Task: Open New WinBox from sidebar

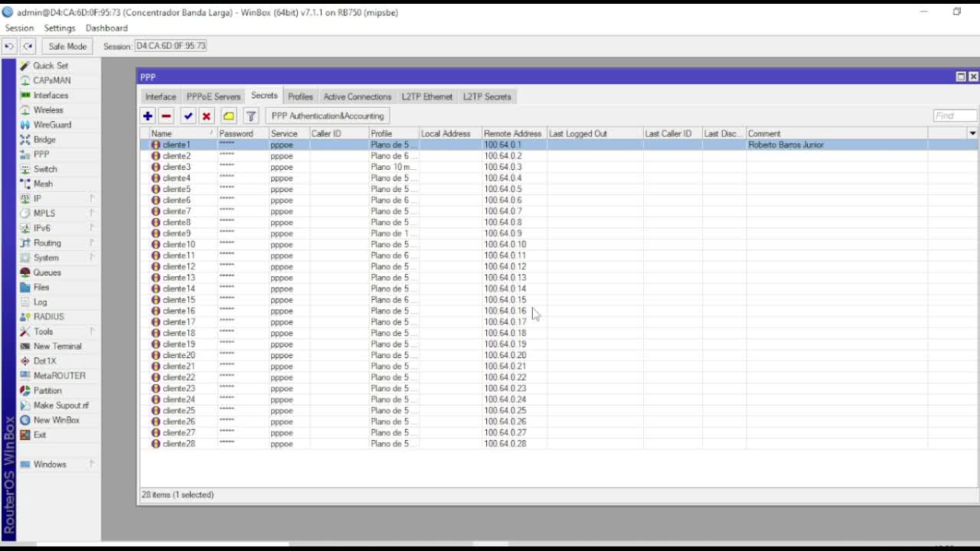Action: (56, 420)
